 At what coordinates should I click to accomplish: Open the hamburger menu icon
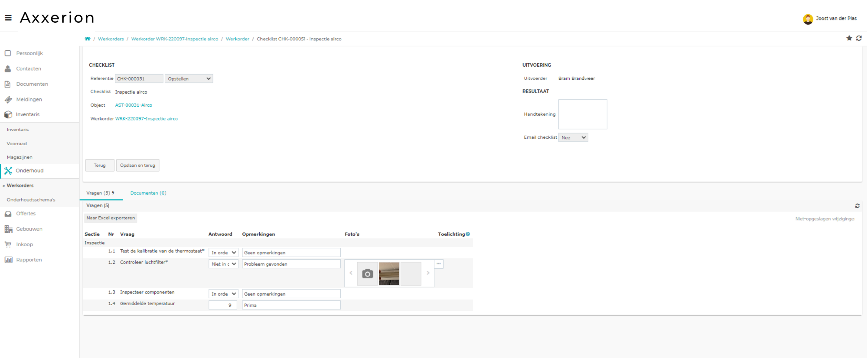(x=8, y=18)
